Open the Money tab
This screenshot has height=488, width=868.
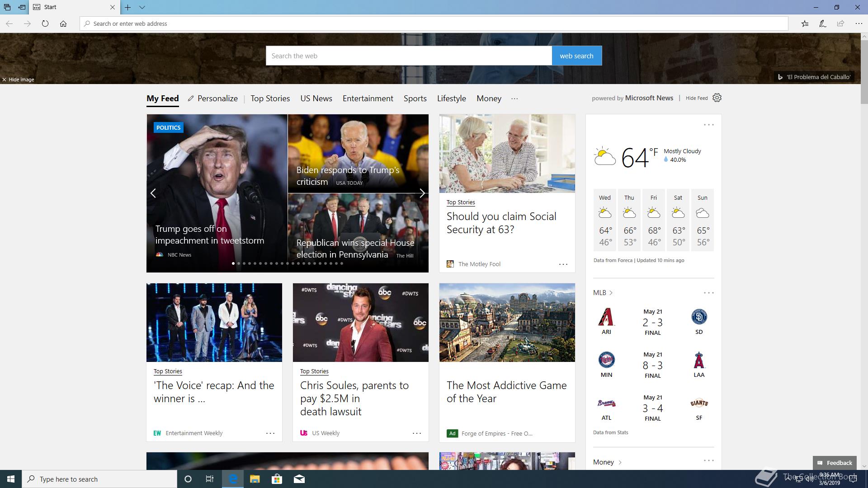(489, 99)
